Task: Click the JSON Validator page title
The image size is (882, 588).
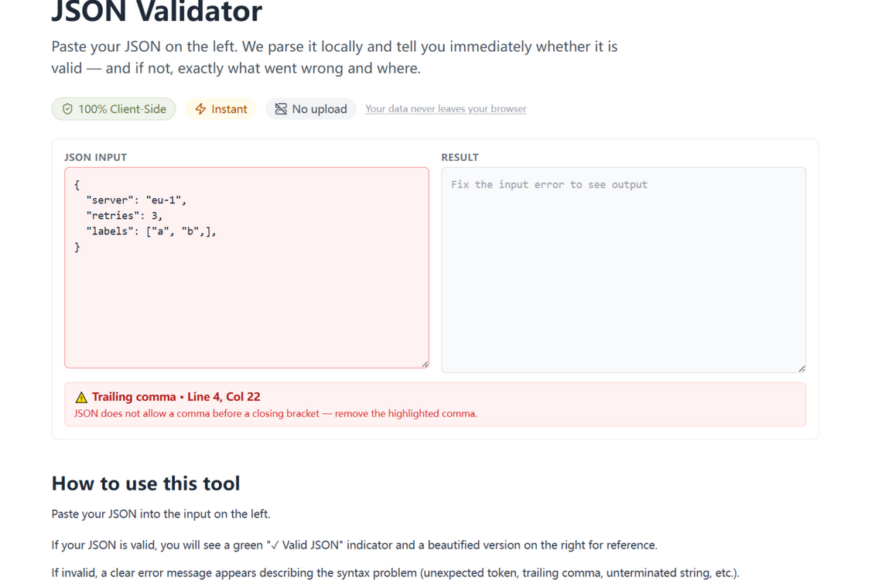Action: [157, 12]
